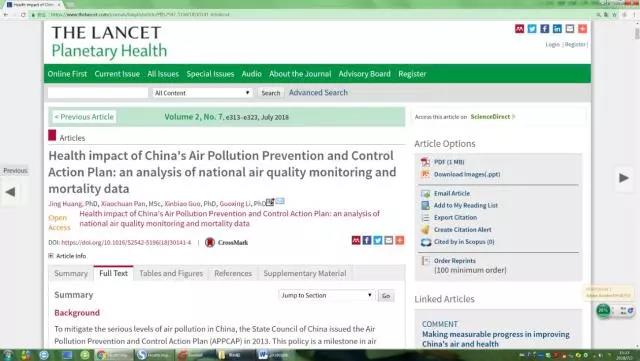Open the References tab

click(x=233, y=274)
